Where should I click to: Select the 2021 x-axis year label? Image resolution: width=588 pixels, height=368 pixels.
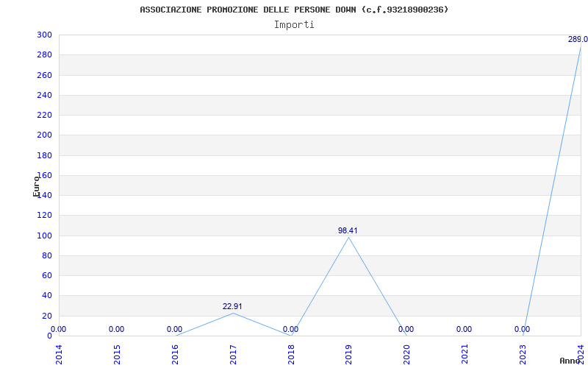[465, 355]
